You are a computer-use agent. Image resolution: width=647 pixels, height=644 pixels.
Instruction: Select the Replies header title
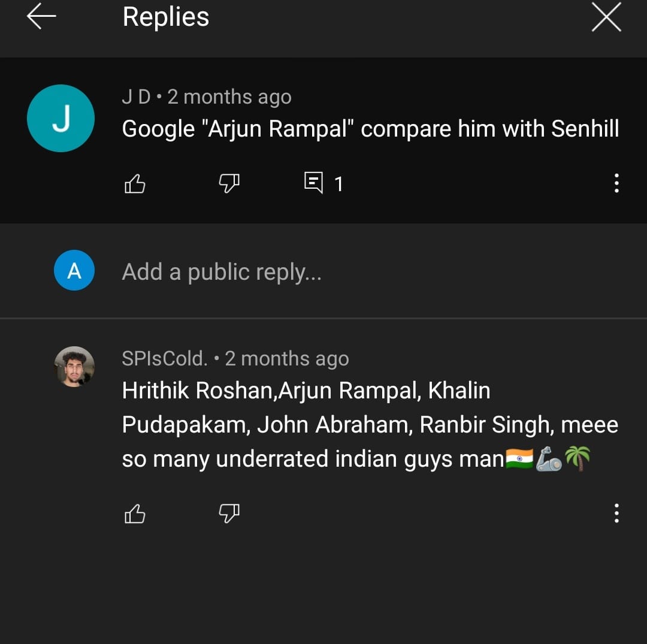(165, 17)
